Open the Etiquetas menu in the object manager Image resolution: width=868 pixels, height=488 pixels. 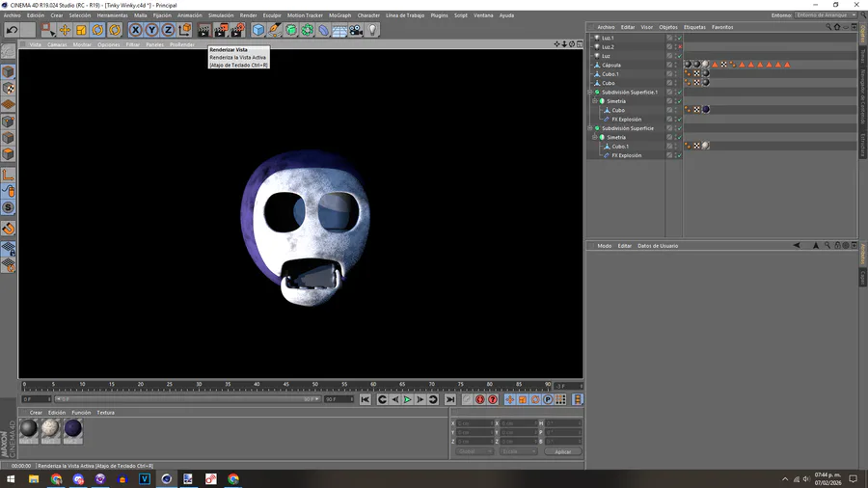tap(694, 27)
